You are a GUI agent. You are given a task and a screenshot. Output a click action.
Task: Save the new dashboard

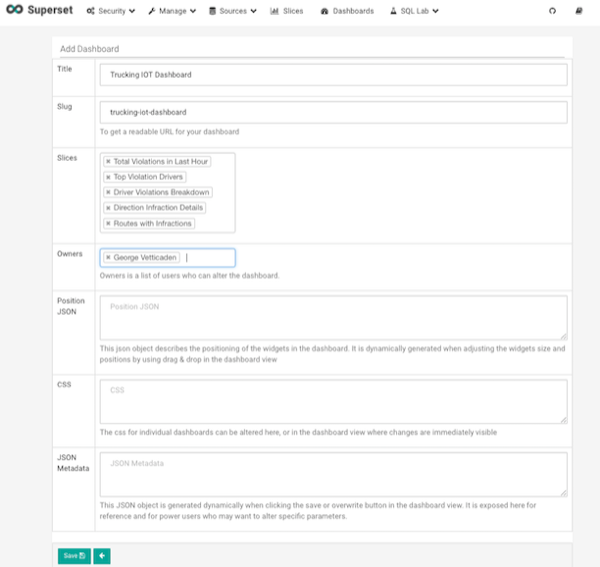click(x=74, y=555)
